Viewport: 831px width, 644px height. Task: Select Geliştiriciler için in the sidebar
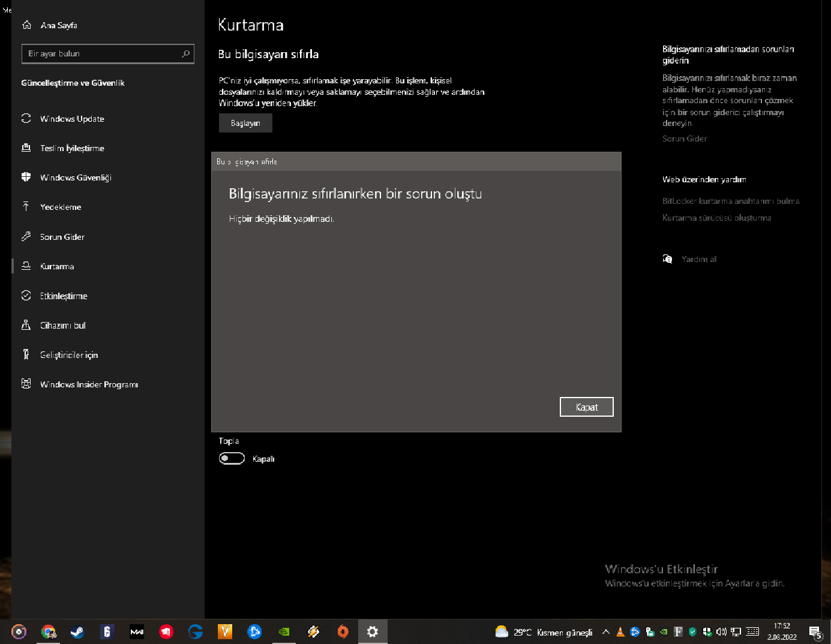pos(107,354)
